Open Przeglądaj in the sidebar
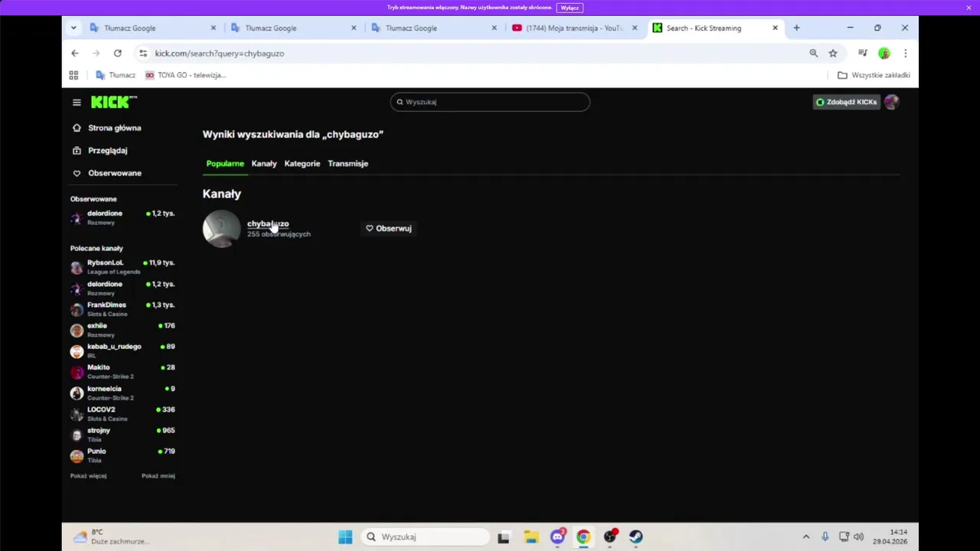The height and width of the screenshot is (551, 980). tap(107, 151)
